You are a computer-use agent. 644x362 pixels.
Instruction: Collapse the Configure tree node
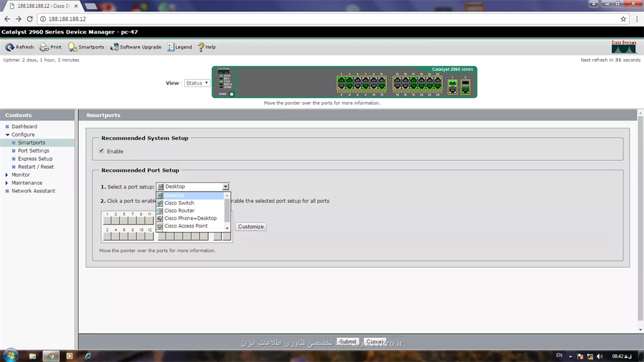coord(8,134)
